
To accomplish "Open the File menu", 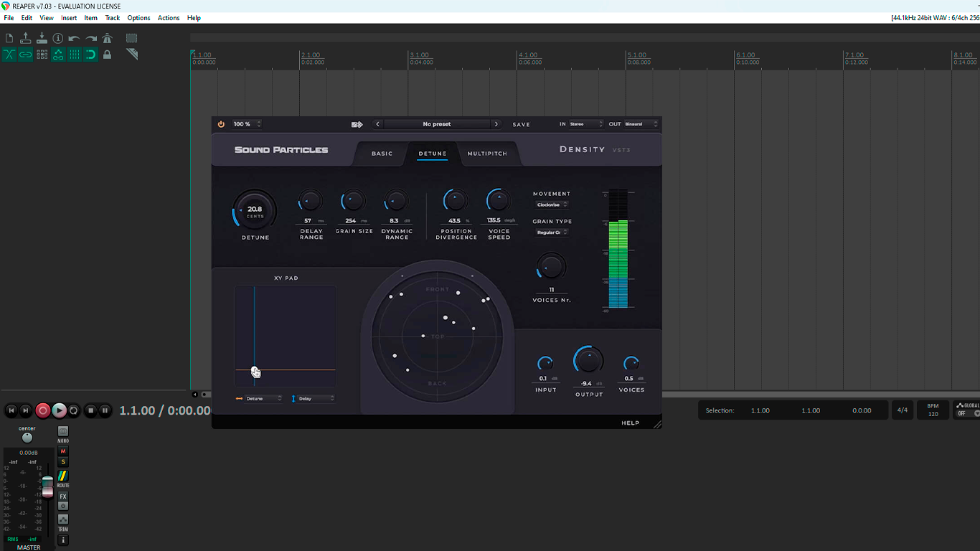I will tap(9, 18).
